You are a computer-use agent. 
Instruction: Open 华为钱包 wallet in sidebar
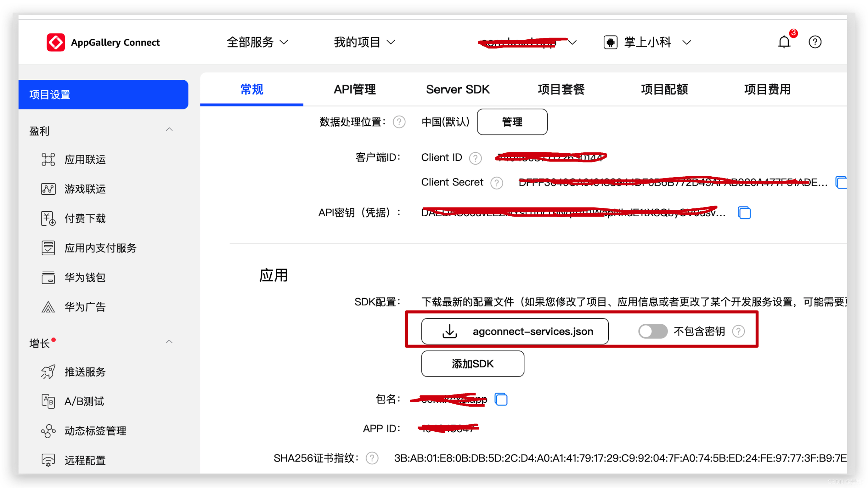(x=85, y=277)
